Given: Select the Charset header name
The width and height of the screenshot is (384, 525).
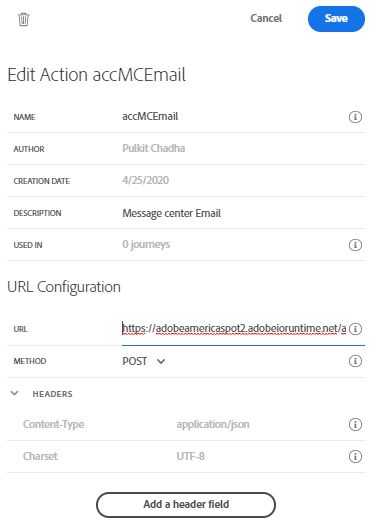Looking at the screenshot, I should pos(40,456).
